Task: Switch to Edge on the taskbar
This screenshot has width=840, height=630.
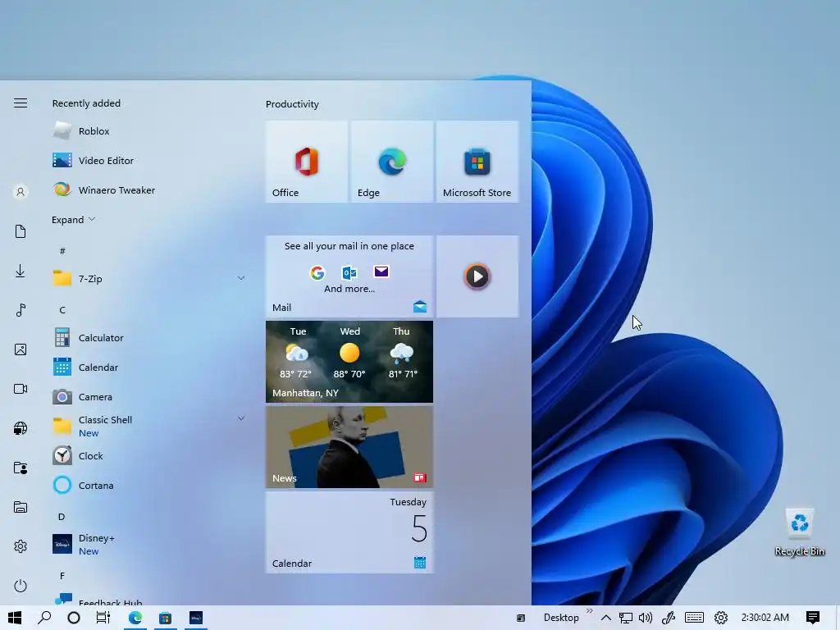Action: tap(135, 618)
